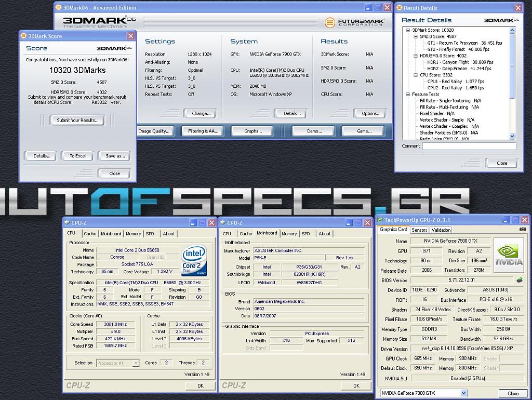This screenshot has width=532, height=400.
Task: Export score with To Excel button
Action: [78, 156]
